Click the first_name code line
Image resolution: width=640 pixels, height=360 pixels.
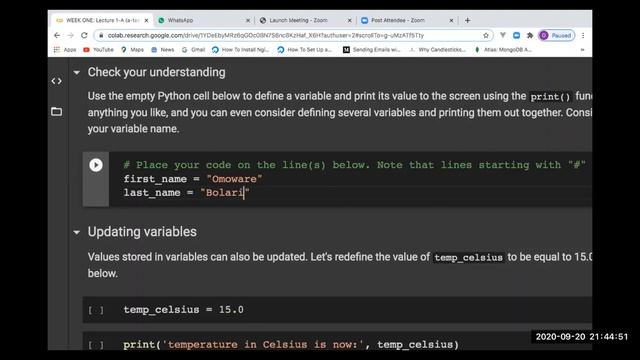coord(193,179)
